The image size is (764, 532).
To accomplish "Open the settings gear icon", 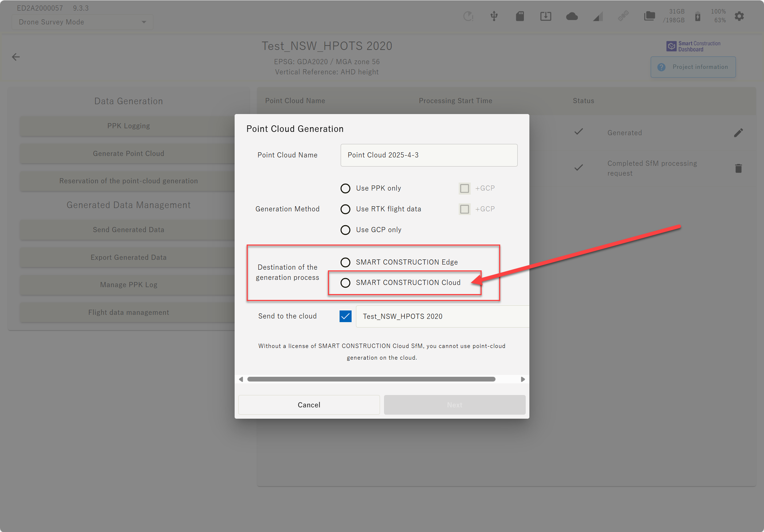I will [x=739, y=16].
